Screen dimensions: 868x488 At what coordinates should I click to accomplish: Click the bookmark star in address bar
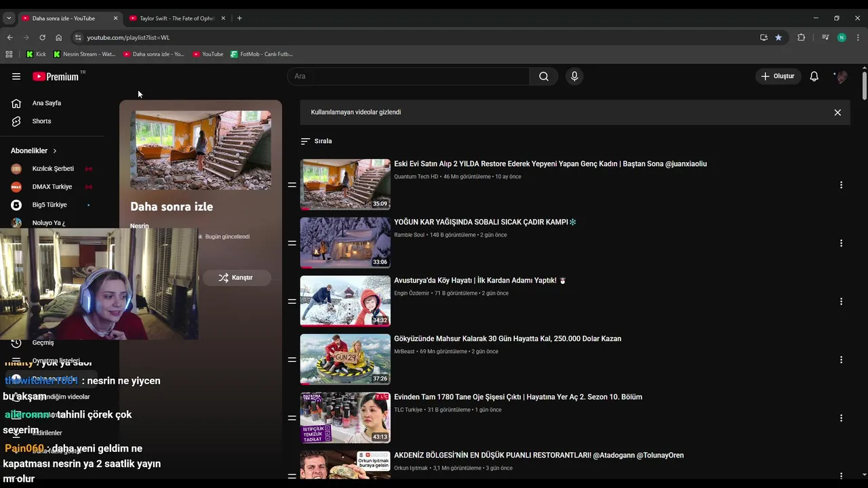(778, 37)
